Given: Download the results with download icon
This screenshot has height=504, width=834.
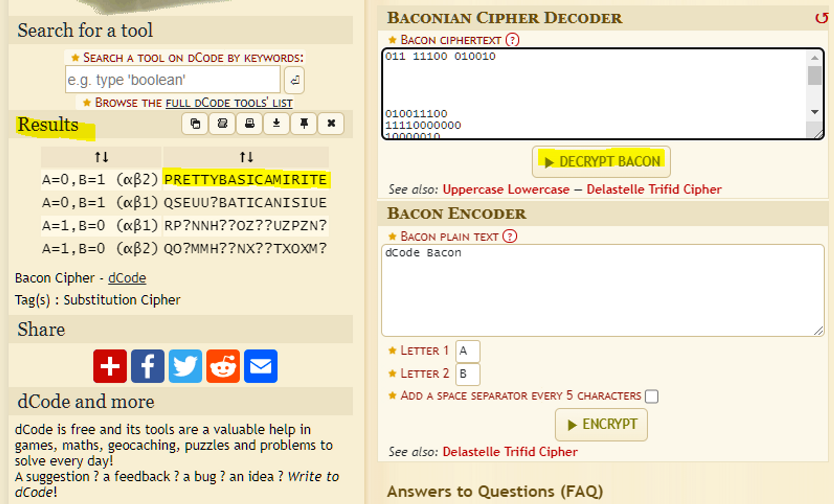Looking at the screenshot, I should (276, 123).
